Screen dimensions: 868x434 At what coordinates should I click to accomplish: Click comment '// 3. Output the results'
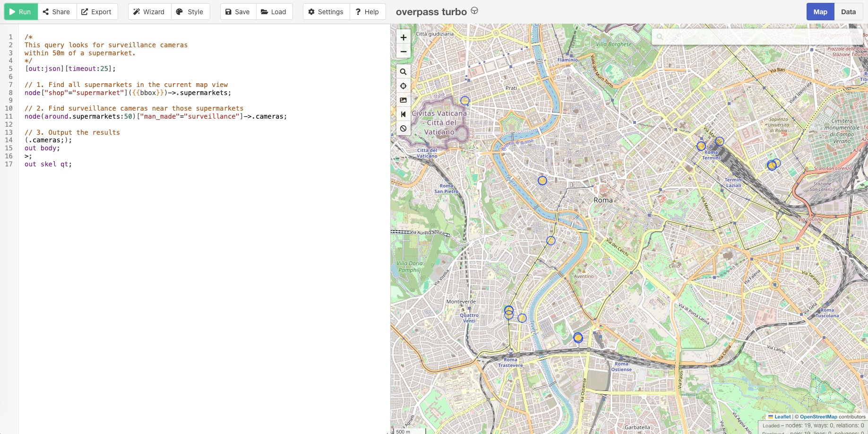coord(72,132)
